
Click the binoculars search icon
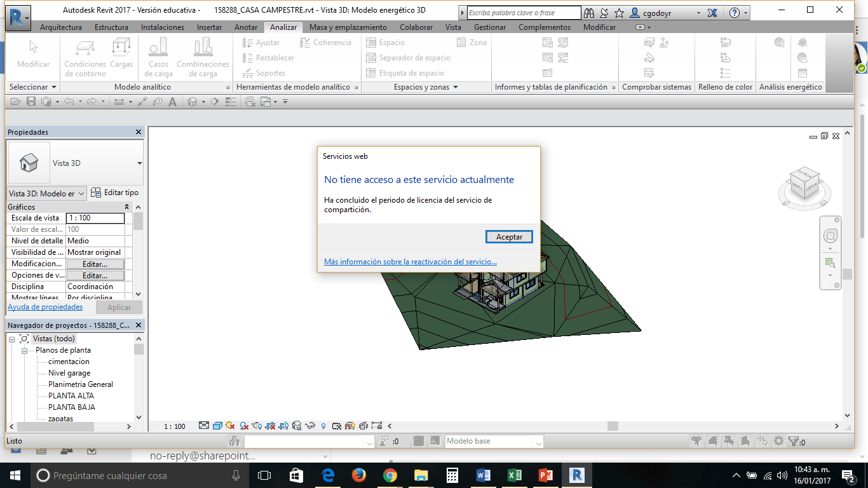pyautogui.click(x=589, y=13)
